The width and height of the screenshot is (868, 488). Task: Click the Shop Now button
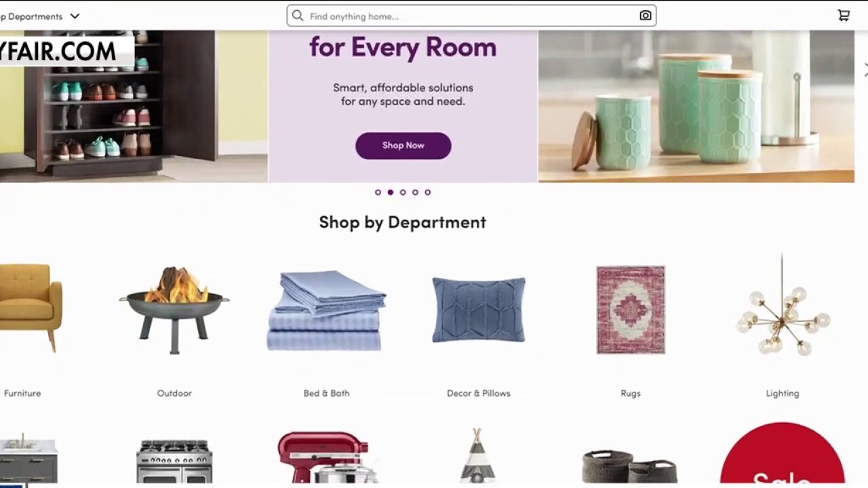403,146
